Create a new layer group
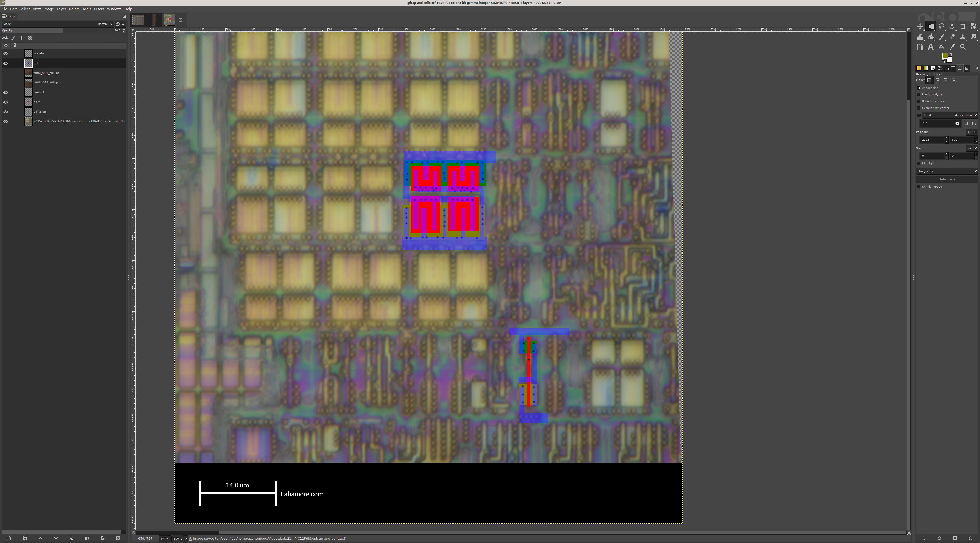The height and width of the screenshot is (543, 980). [x=25, y=538]
